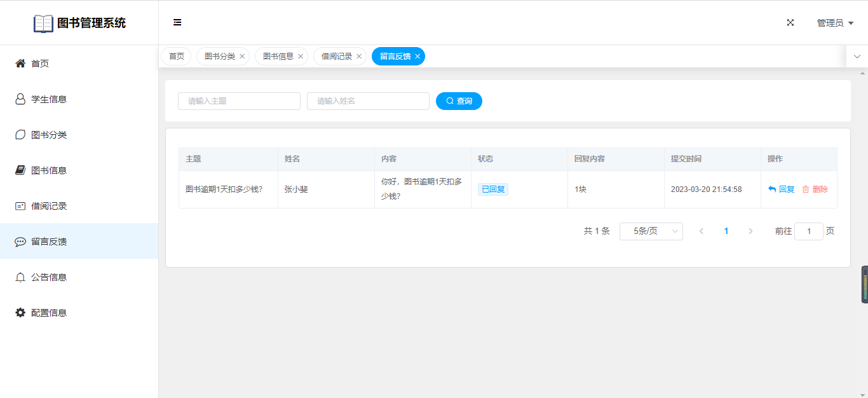Toggle fullscreen using the expand icon
The width and height of the screenshot is (868, 398).
coord(790,23)
